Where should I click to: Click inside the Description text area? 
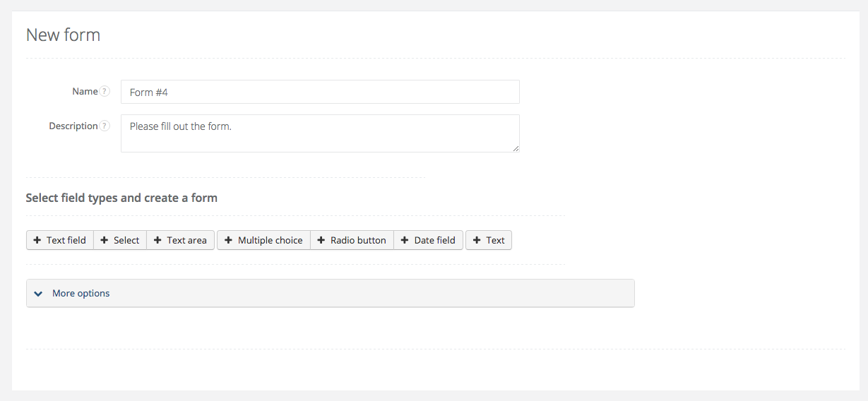click(320, 133)
